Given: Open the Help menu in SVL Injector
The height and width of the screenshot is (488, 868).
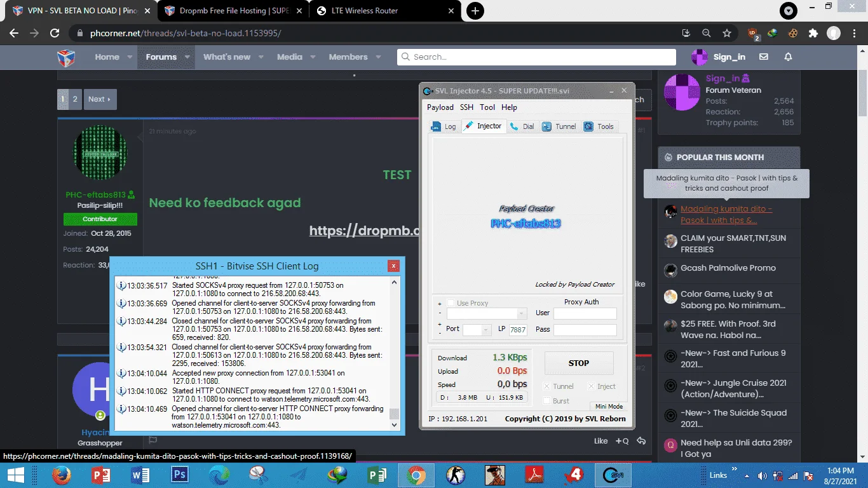Looking at the screenshot, I should [x=509, y=107].
